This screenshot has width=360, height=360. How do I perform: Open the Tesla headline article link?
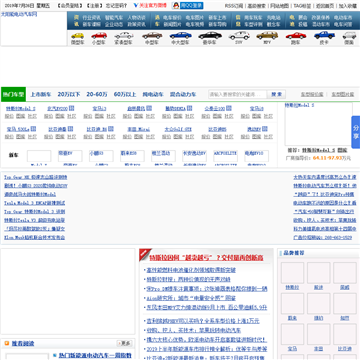click(x=206, y=258)
